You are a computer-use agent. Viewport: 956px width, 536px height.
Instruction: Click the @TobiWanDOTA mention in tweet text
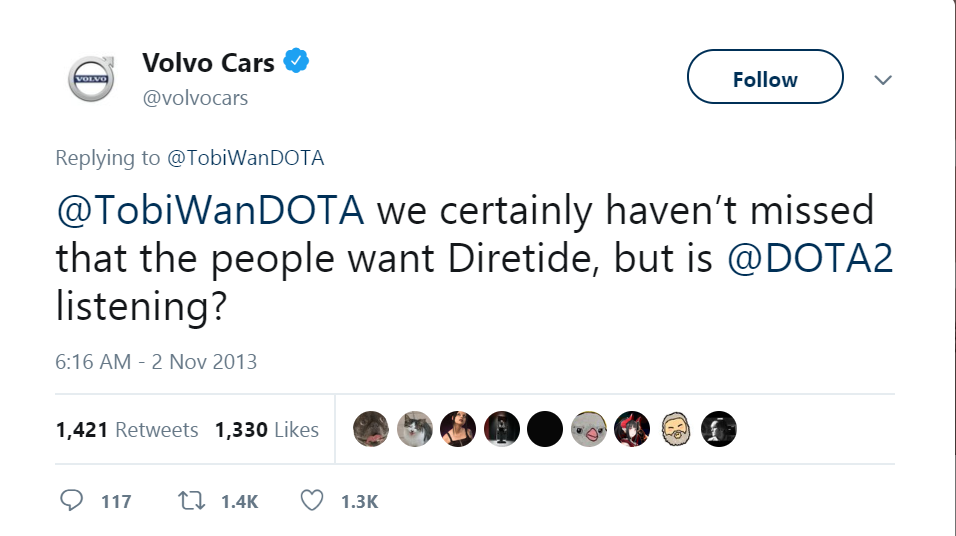[x=210, y=210]
